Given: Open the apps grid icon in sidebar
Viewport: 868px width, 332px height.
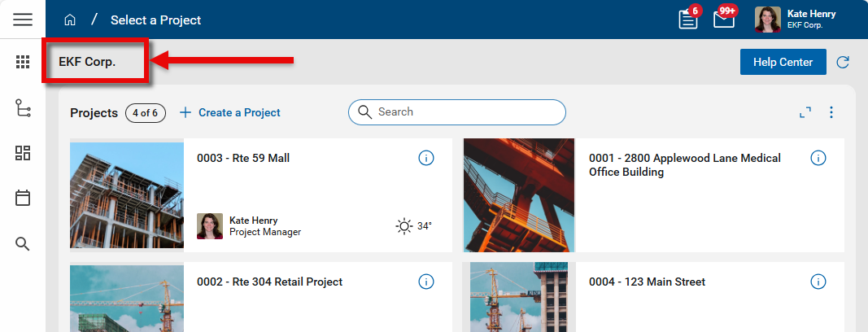Looking at the screenshot, I should tap(23, 62).
